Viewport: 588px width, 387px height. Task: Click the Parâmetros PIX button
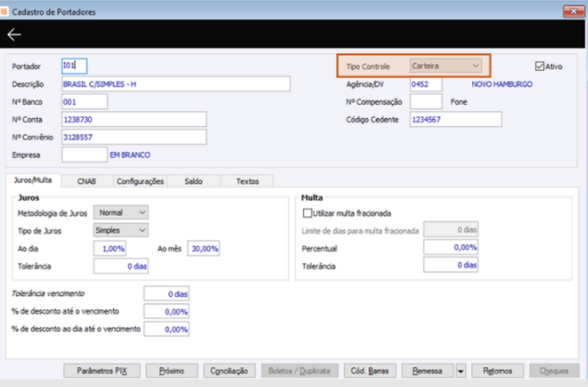pos(102,371)
